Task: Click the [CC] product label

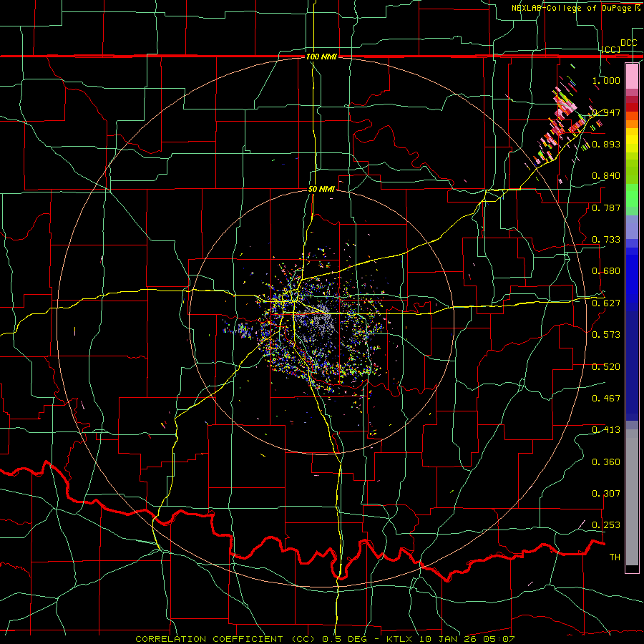Action: click(611, 49)
